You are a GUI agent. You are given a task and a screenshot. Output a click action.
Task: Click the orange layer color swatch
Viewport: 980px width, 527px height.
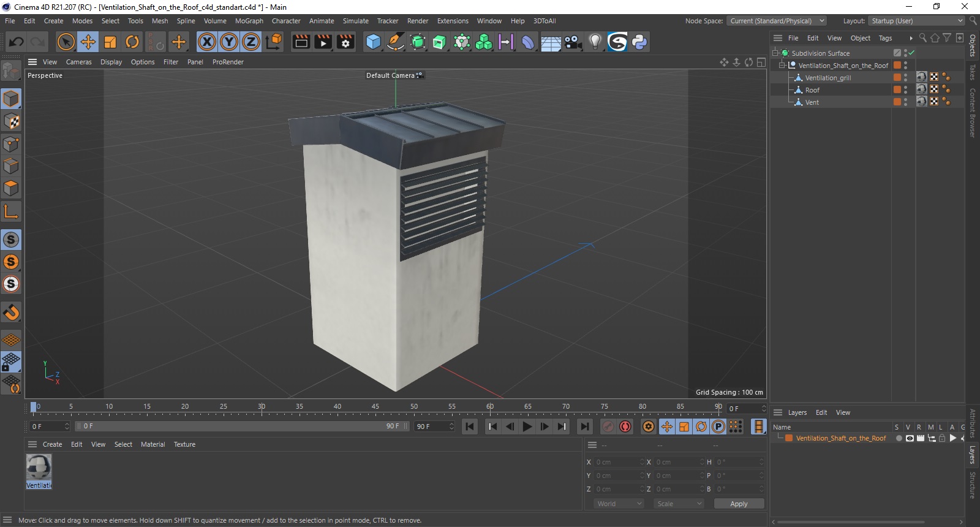click(x=789, y=438)
